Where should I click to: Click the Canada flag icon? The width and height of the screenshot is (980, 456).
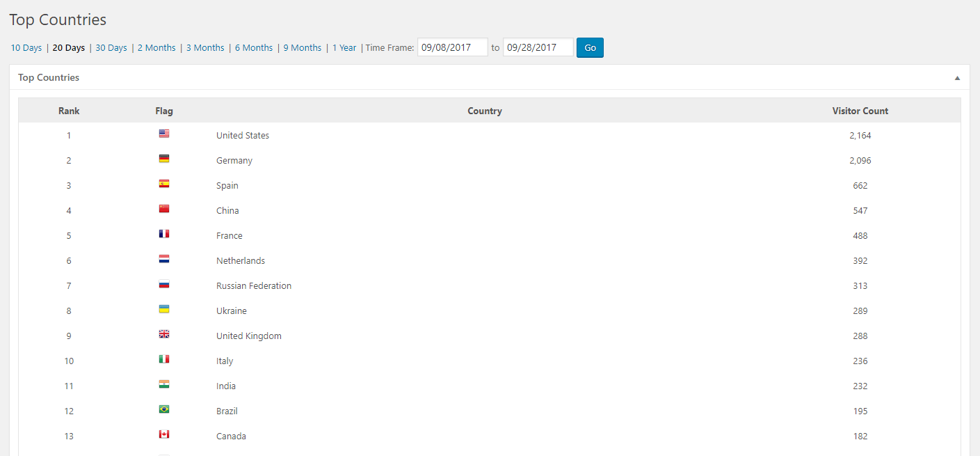[164, 434]
